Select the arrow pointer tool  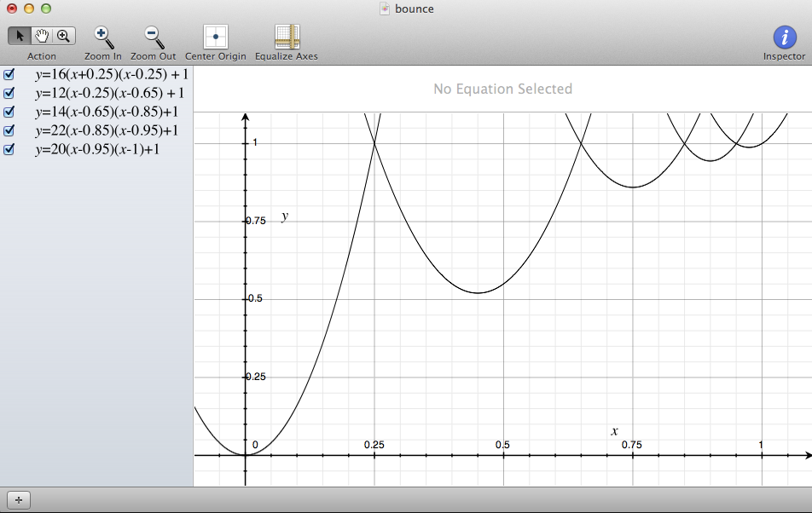(x=19, y=36)
